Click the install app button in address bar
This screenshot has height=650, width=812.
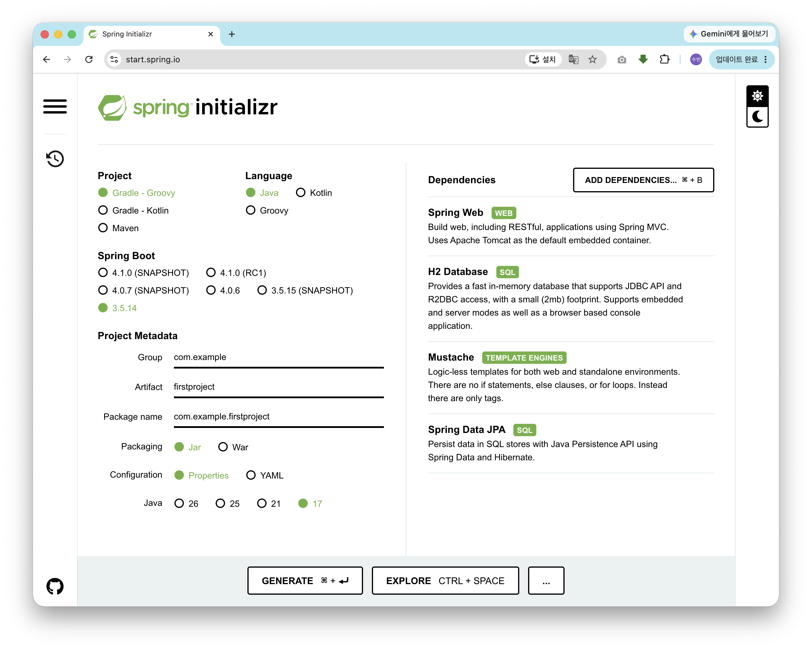543,59
